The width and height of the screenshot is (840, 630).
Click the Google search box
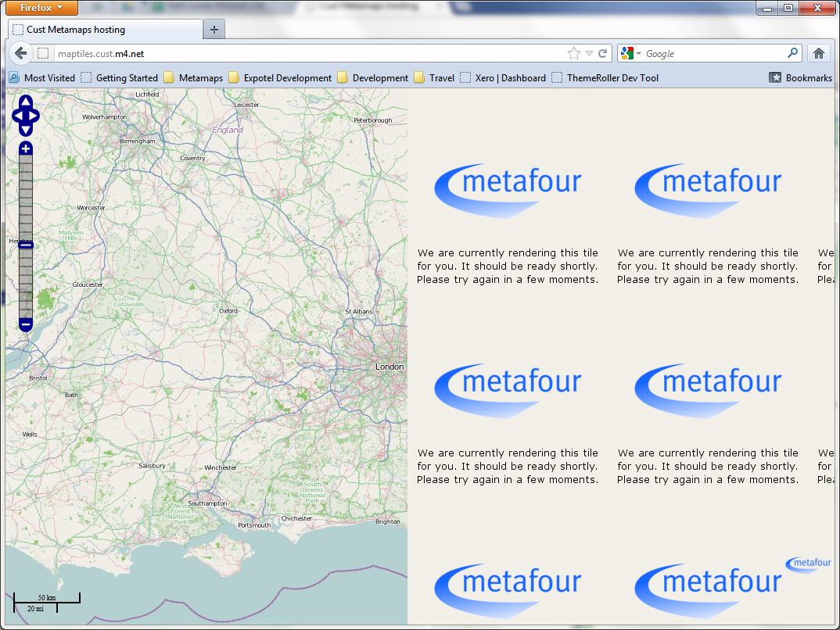tap(715, 53)
